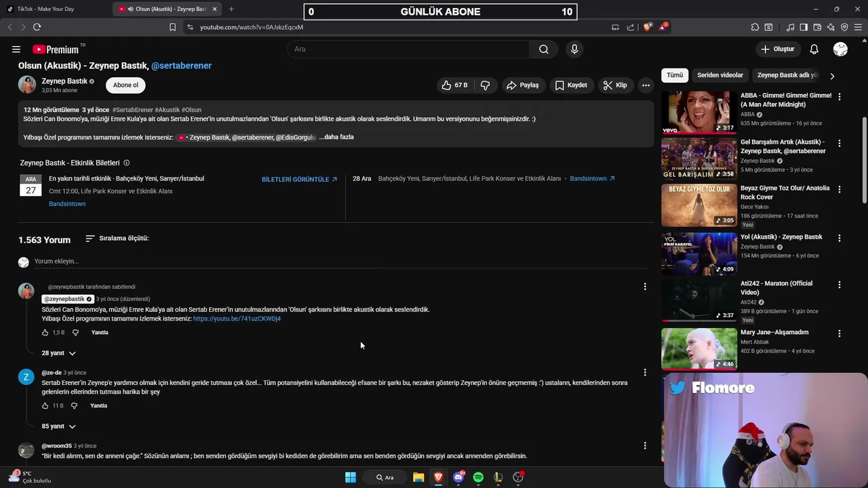
Task: Open Brave Leo AI sparkle icon
Action: click(x=831, y=27)
